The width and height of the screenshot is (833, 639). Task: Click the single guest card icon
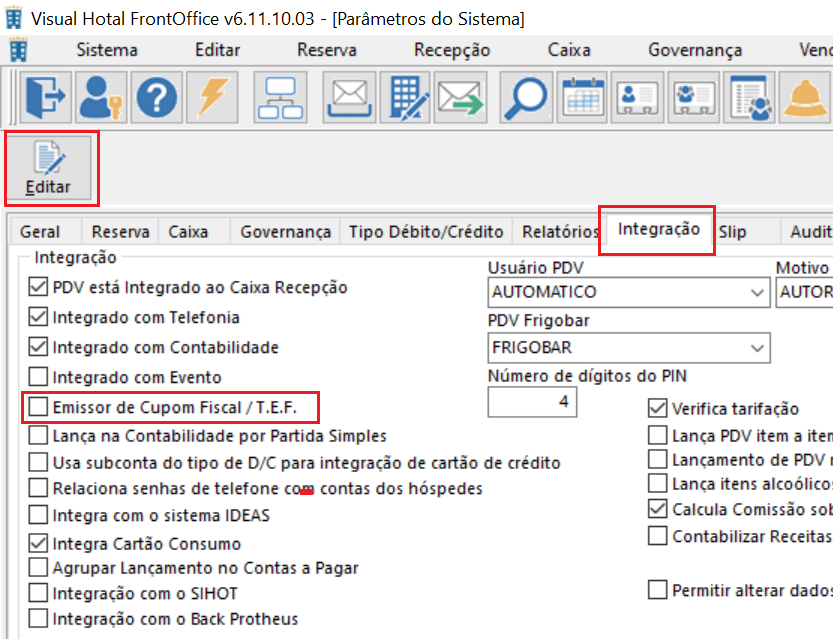[x=638, y=98]
